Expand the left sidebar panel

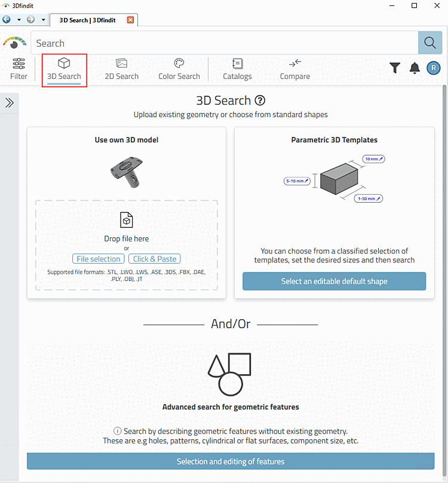pos(10,103)
